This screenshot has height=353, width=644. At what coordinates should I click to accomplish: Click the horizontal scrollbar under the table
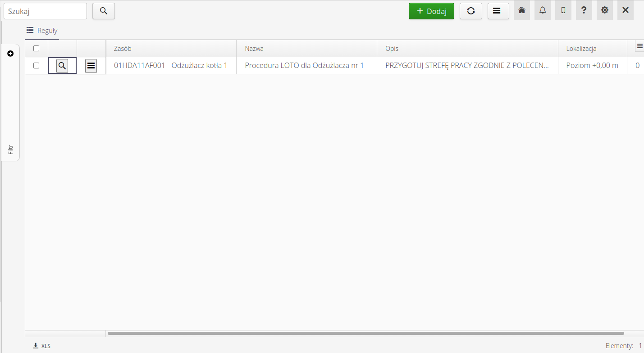365,334
